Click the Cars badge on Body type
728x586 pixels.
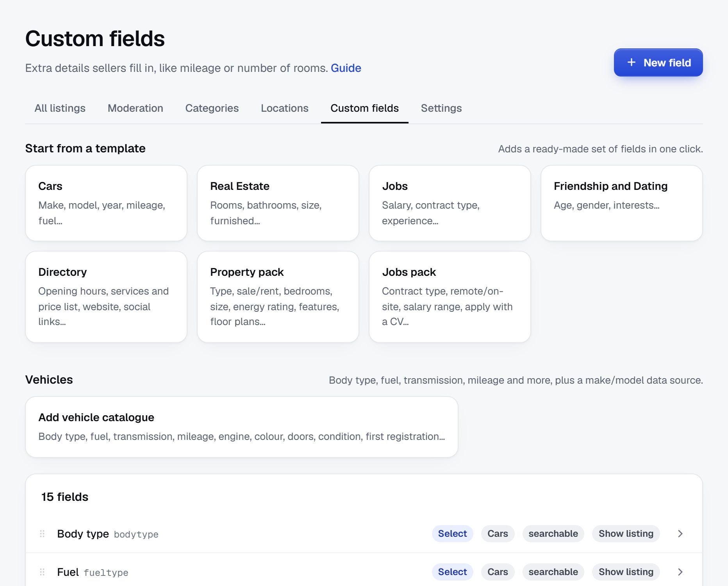pyautogui.click(x=498, y=534)
